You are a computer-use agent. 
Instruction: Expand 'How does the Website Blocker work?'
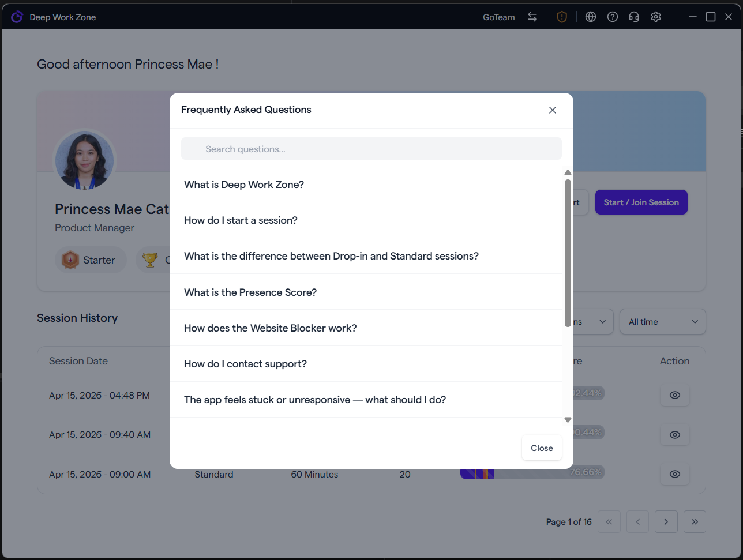pos(366,328)
